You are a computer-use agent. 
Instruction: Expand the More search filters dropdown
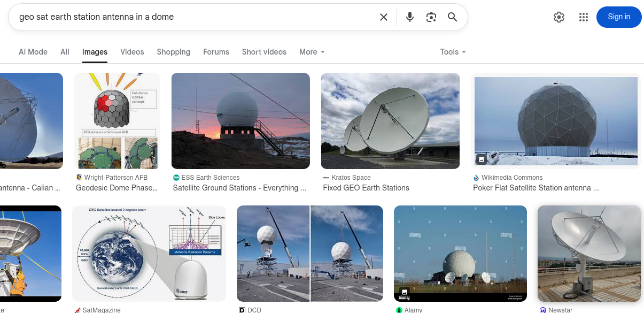312,52
